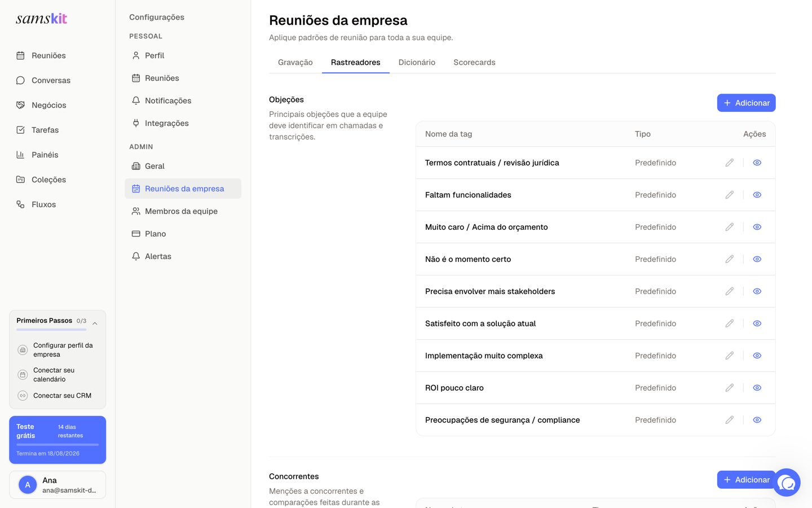The height and width of the screenshot is (508, 812).
Task: Edit the 'Termos contratuais / revisão jurídica' tag
Action: click(x=729, y=163)
